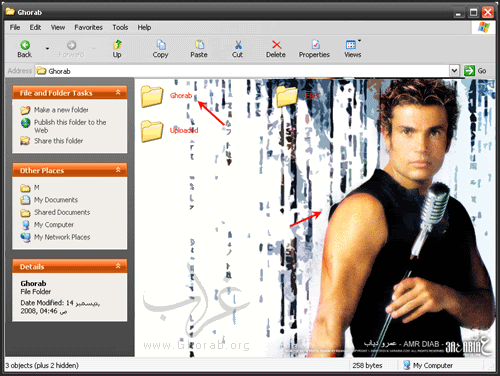Expand the Views dropdown arrow
This screenshot has height=376, width=500.
(359, 41)
